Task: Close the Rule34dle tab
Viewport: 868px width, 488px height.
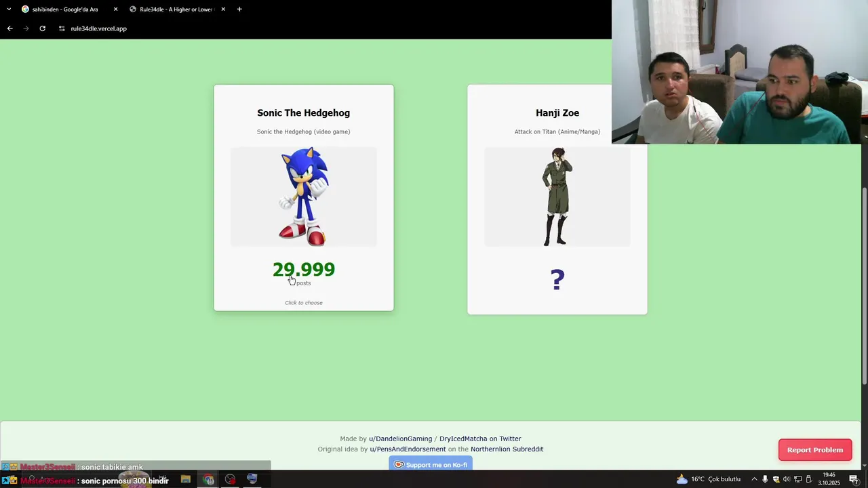Action: (x=223, y=9)
